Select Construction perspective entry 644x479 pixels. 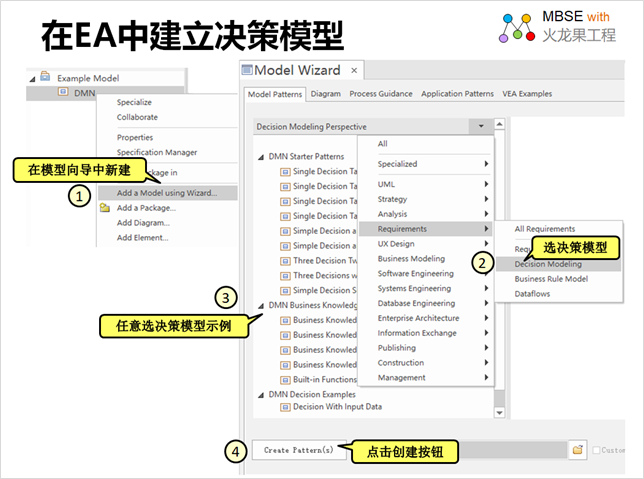(400, 363)
